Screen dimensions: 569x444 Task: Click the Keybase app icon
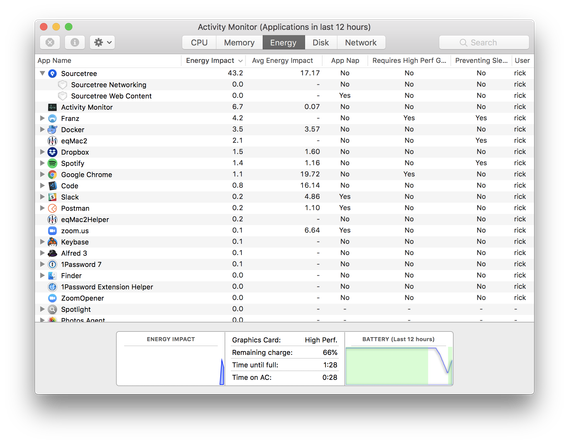(52, 242)
